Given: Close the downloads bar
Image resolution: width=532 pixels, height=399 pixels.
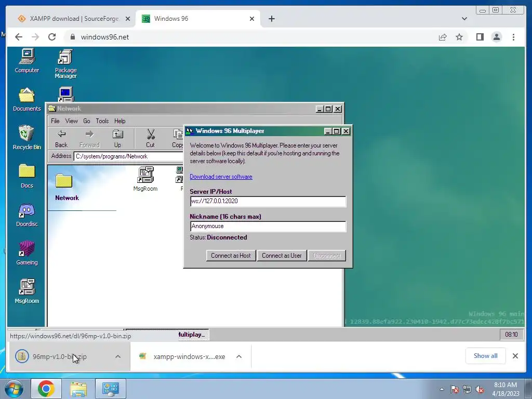Looking at the screenshot, I should (515, 356).
